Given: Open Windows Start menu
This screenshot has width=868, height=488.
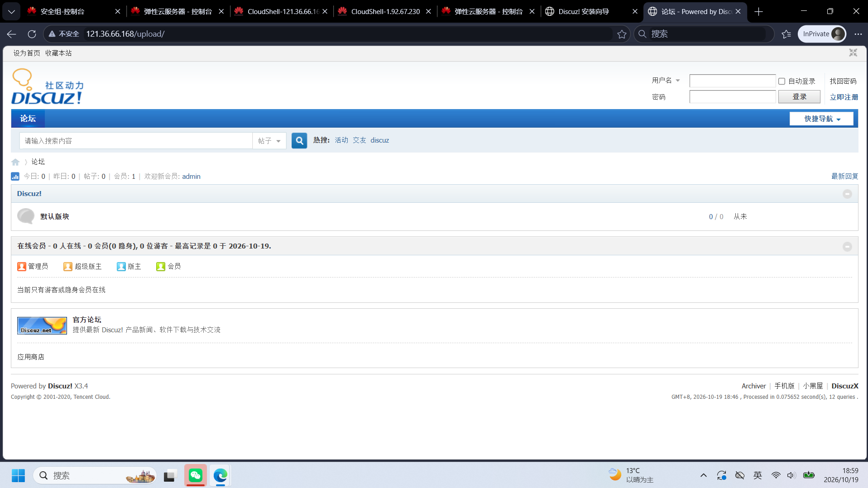Looking at the screenshot, I should pyautogui.click(x=18, y=475).
